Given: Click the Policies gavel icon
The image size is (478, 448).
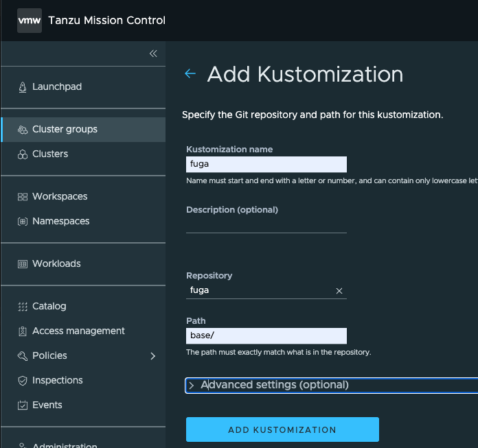Looking at the screenshot, I should 23,356.
